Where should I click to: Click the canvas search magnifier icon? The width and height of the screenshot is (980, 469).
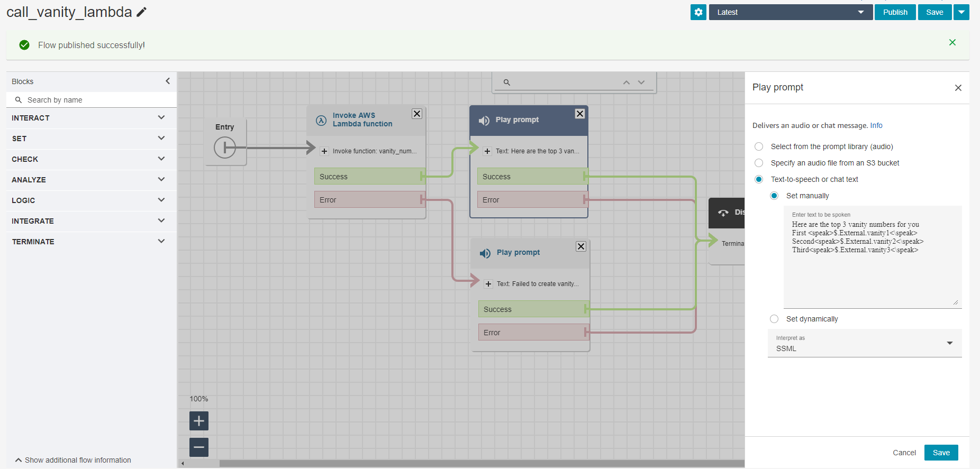point(507,82)
